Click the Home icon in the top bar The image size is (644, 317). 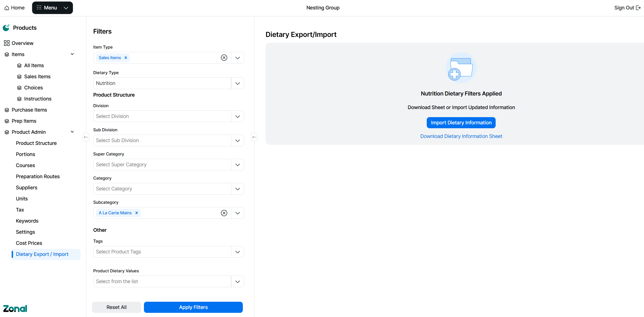pyautogui.click(x=7, y=8)
